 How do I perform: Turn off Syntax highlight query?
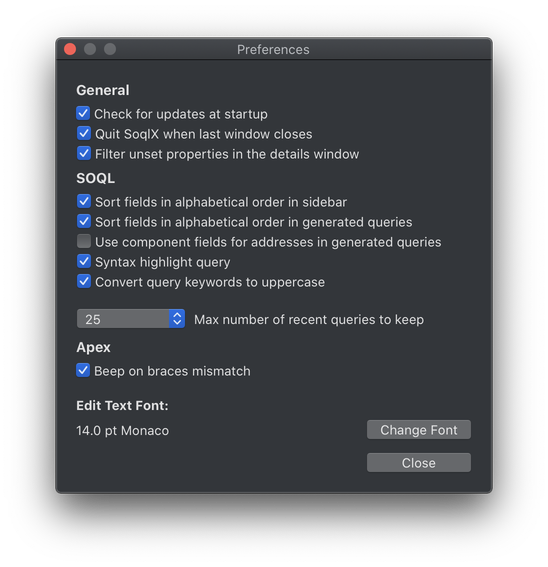coord(84,261)
